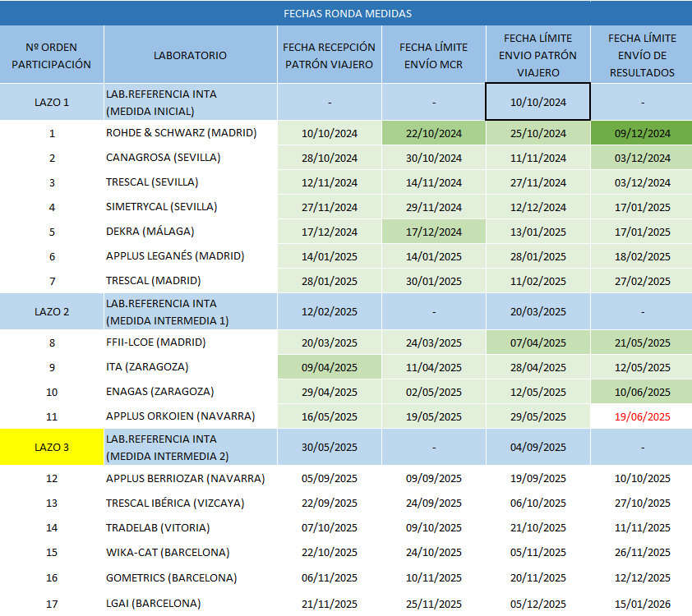This screenshot has width=692, height=616.
Task: Click the Nº ORDEN PARTICIPACIÓN header
Action: [52, 55]
